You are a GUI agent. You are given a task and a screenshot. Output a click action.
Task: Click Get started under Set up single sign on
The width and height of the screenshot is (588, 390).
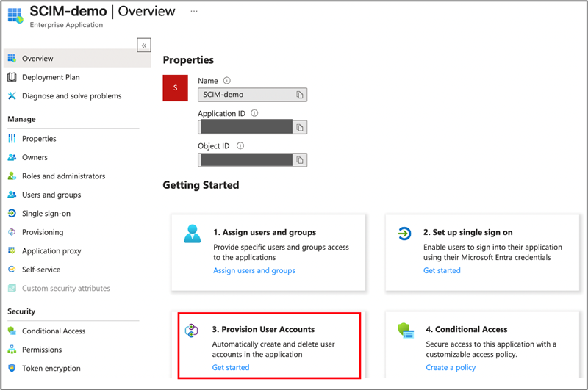tap(442, 270)
